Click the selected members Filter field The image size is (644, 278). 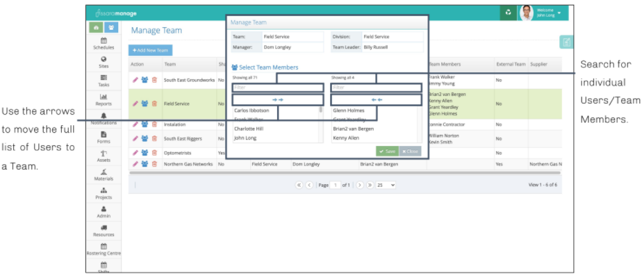pyautogui.click(x=377, y=88)
